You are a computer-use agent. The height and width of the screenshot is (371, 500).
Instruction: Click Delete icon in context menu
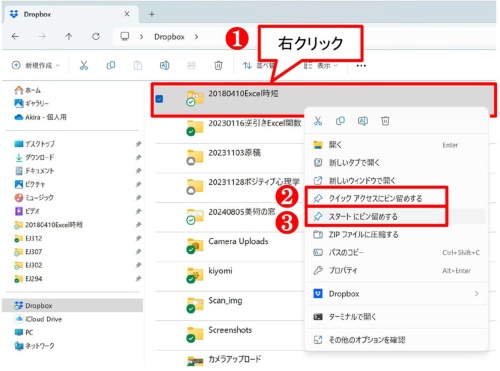pos(385,121)
